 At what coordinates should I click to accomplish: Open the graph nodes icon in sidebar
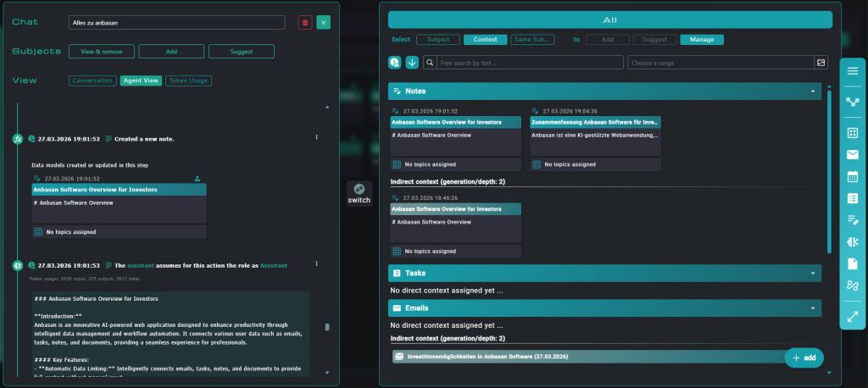[853, 102]
